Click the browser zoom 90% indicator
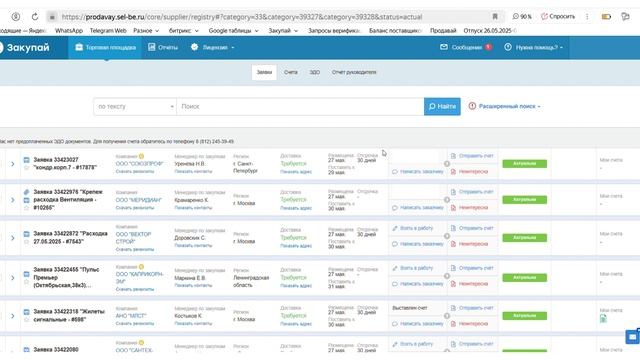This screenshot has width=640, height=360. coord(522,17)
